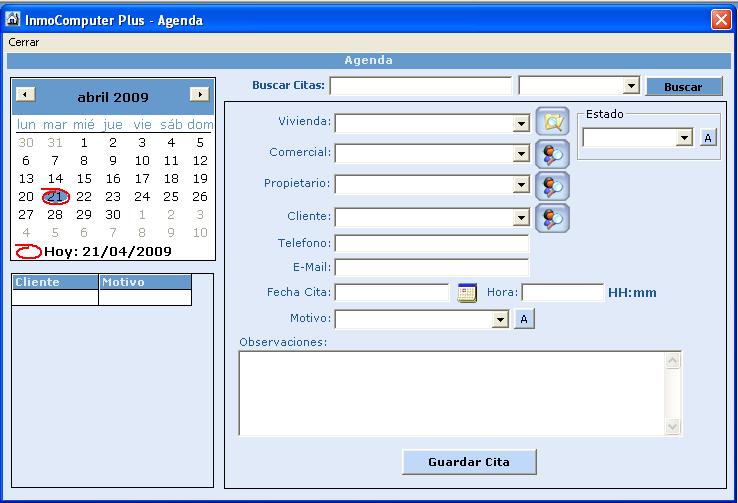Go to next month in calendar
Screen dimensions: 738x503
tap(200, 94)
